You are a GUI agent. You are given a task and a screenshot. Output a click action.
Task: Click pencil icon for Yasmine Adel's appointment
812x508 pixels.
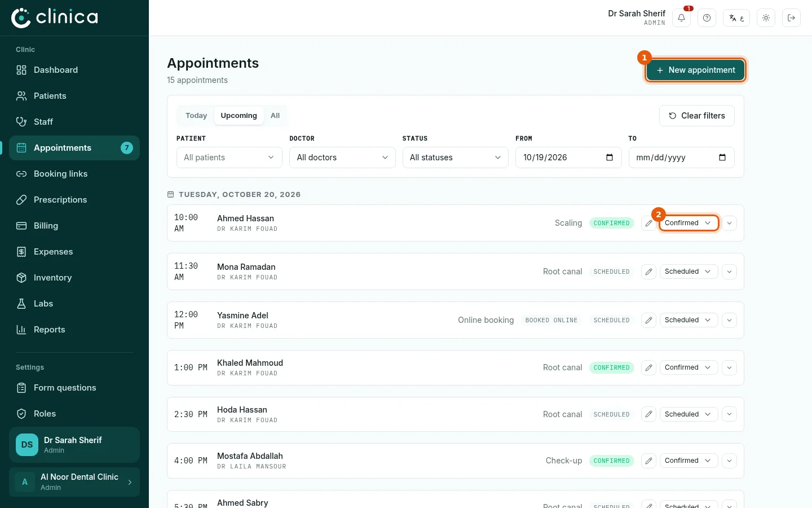point(649,320)
